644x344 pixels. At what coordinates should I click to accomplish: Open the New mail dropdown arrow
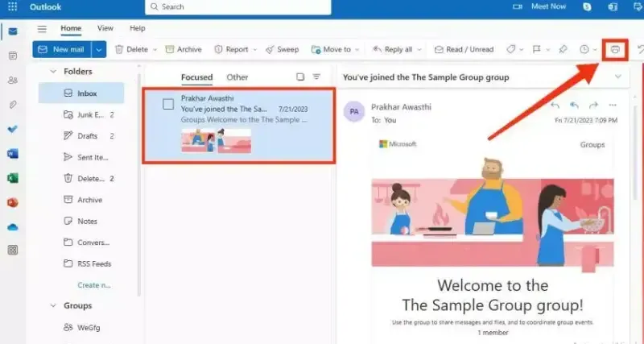pos(99,49)
